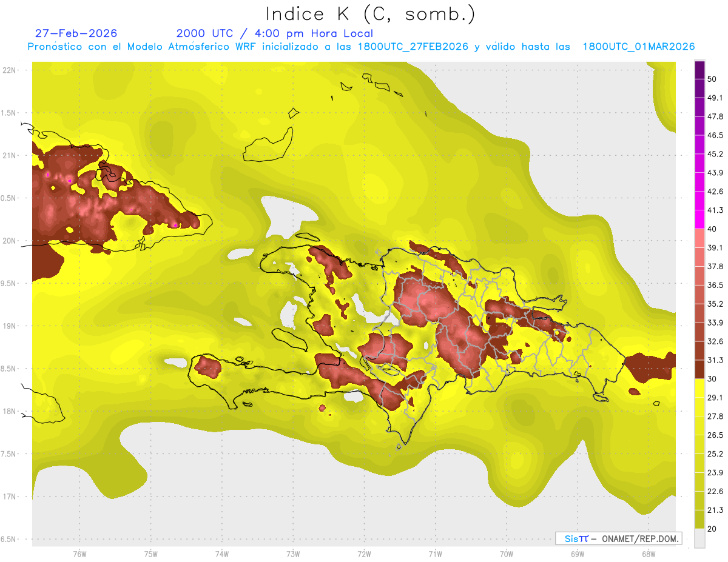Click the colorbar value "47.8"
Viewport: 728px width, 562px height.
(x=715, y=116)
